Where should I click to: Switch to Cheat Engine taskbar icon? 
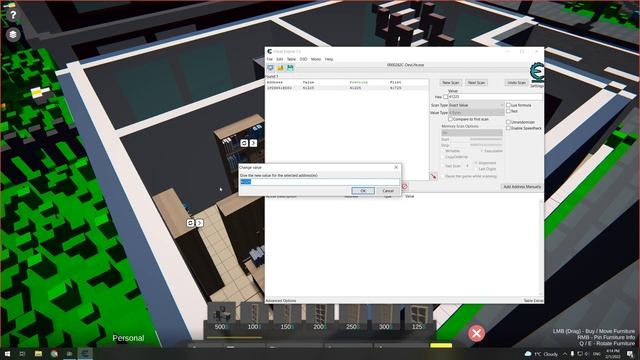[85, 353]
